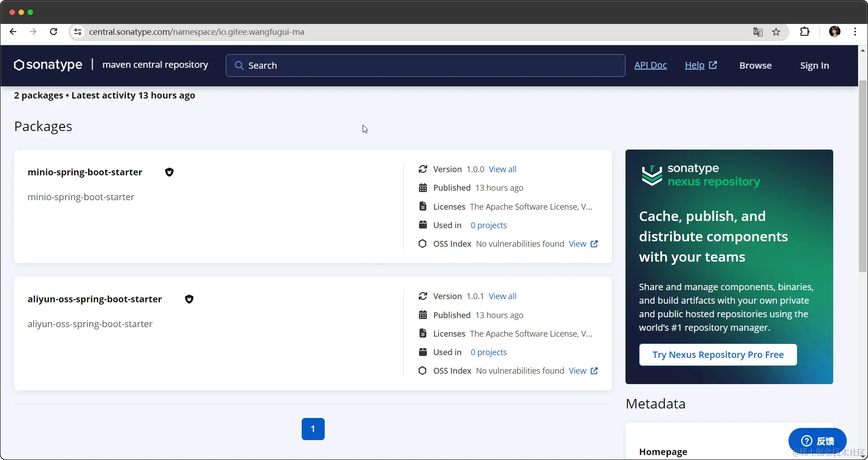Click the Sonatype logo
Image resolution: width=868 pixels, height=460 pixels.
pyautogui.click(x=48, y=65)
